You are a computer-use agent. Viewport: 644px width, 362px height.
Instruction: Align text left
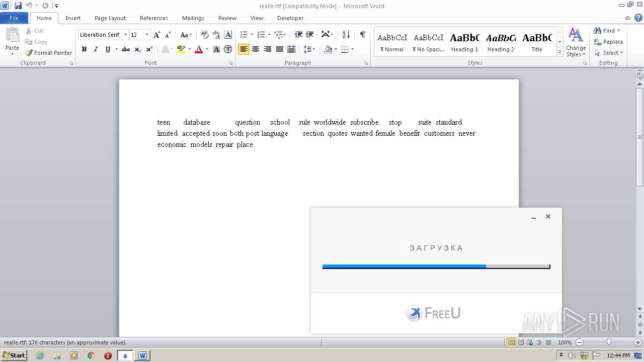[x=244, y=49]
